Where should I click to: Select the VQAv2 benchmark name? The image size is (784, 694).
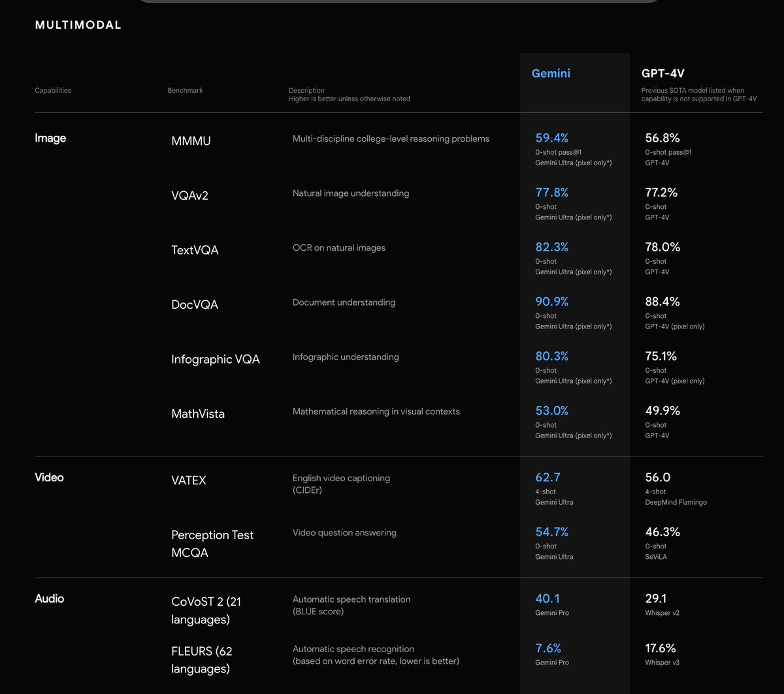189,195
